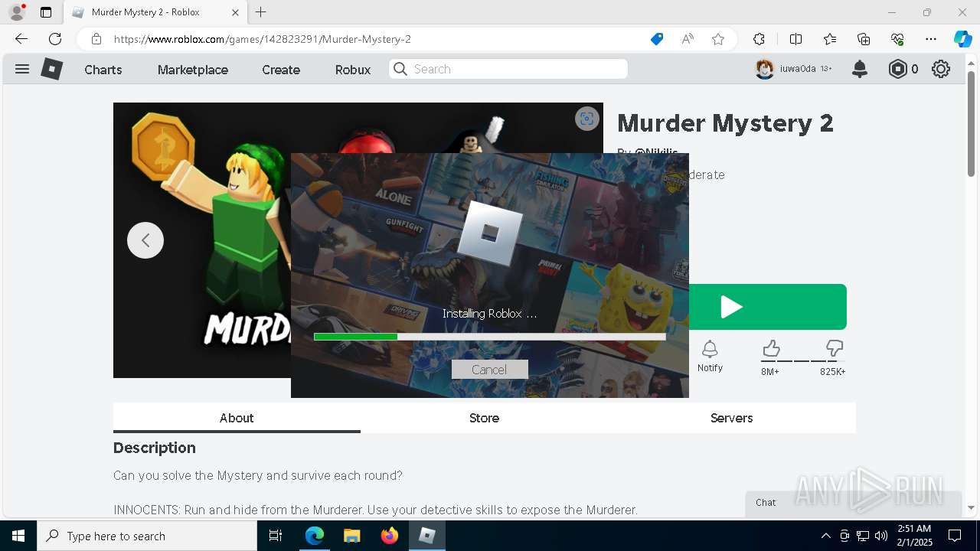This screenshot has height=551, width=980.
Task: Open the Windows Start menu
Action: [18, 536]
